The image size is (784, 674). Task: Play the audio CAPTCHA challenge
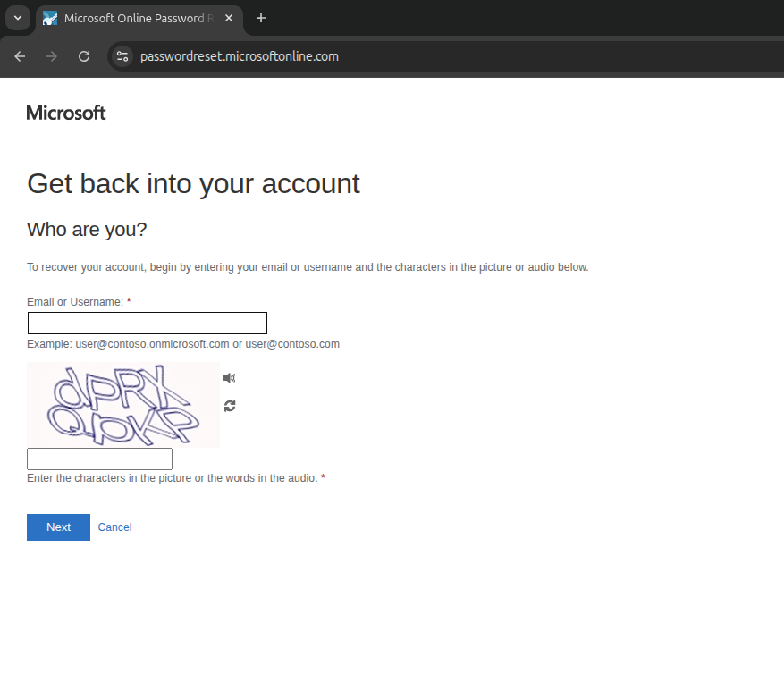click(229, 378)
